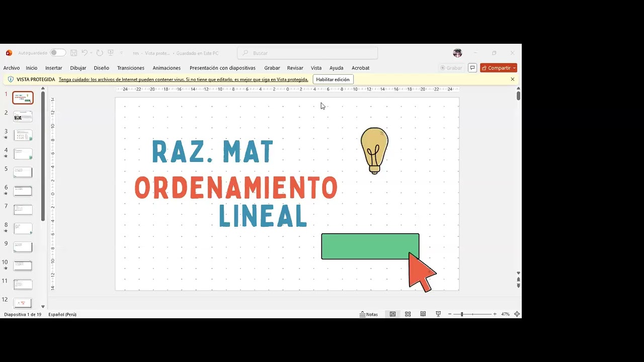Toggle the Autoguardado switch

pos(57,53)
